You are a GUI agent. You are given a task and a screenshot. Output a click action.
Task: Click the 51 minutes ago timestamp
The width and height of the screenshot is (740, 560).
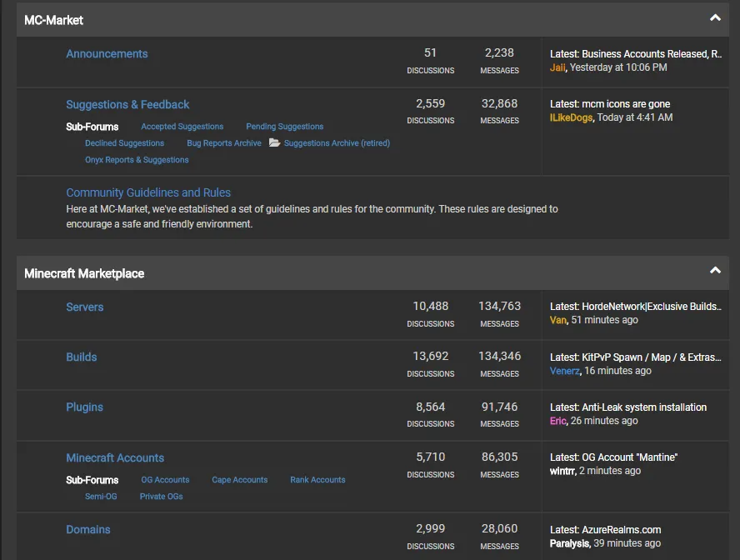604,320
